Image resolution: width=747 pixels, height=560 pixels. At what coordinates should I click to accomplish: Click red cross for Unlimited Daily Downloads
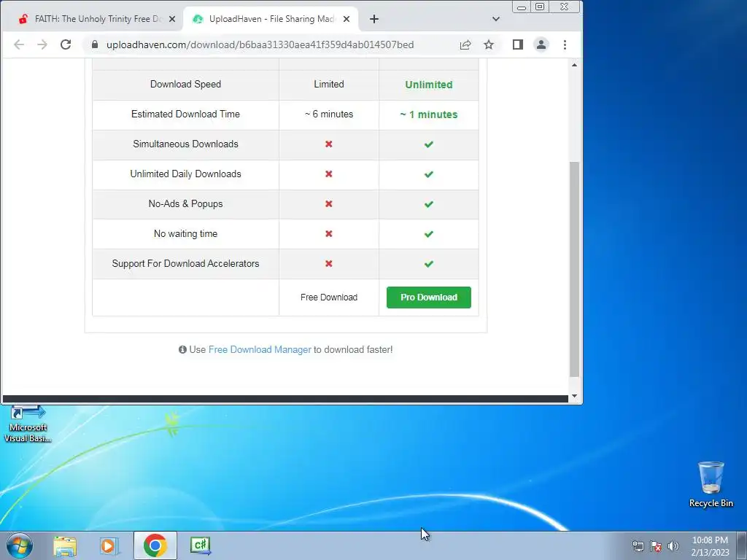[x=329, y=174]
